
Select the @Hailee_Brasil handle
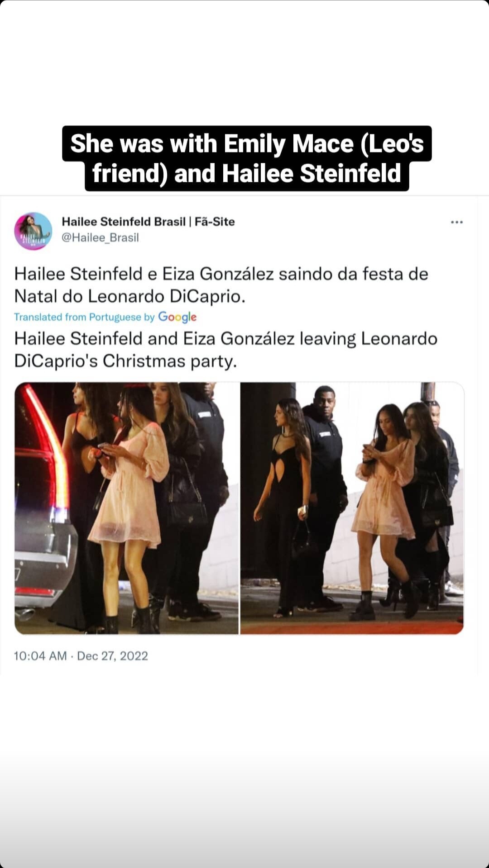(x=100, y=237)
